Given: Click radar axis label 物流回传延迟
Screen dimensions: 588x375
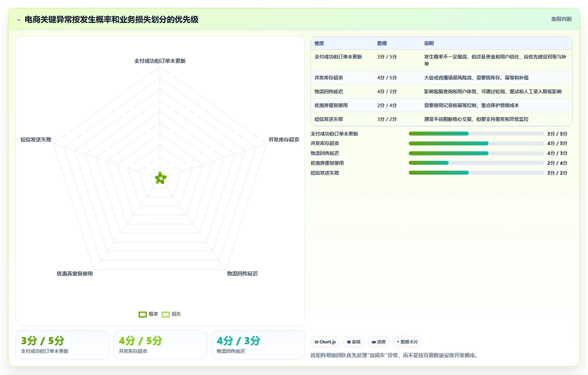Looking at the screenshot, I should click(242, 273).
